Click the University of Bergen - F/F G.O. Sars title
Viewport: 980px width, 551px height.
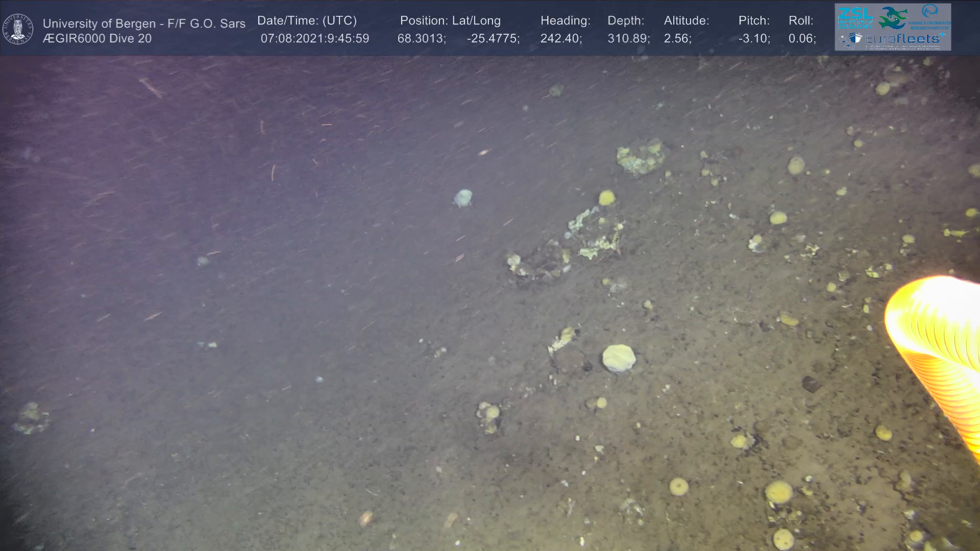click(x=144, y=23)
